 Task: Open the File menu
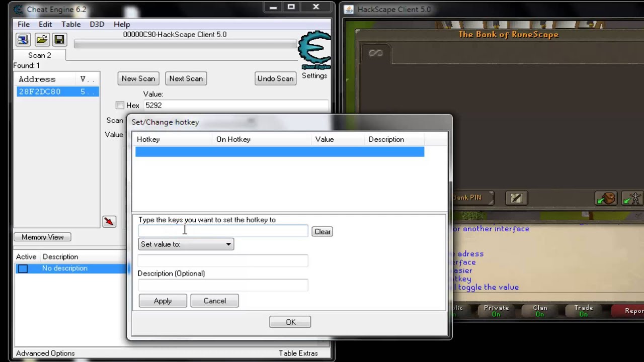pyautogui.click(x=24, y=24)
